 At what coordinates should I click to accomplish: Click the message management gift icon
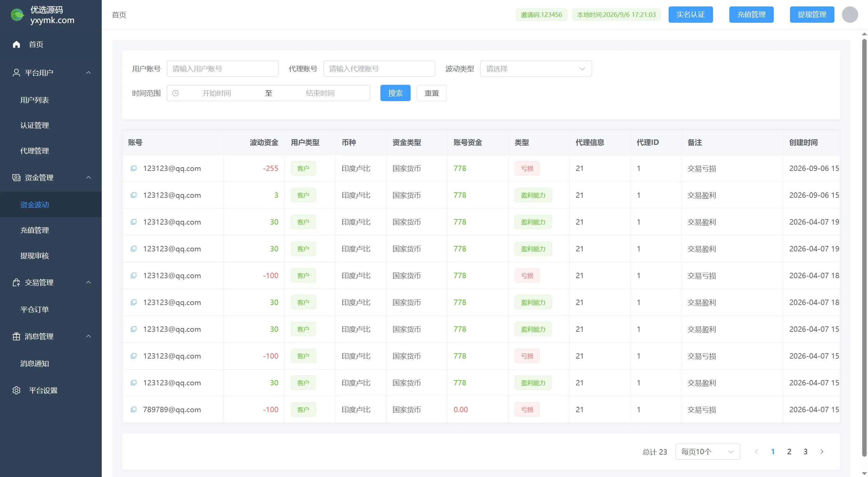tap(16, 336)
